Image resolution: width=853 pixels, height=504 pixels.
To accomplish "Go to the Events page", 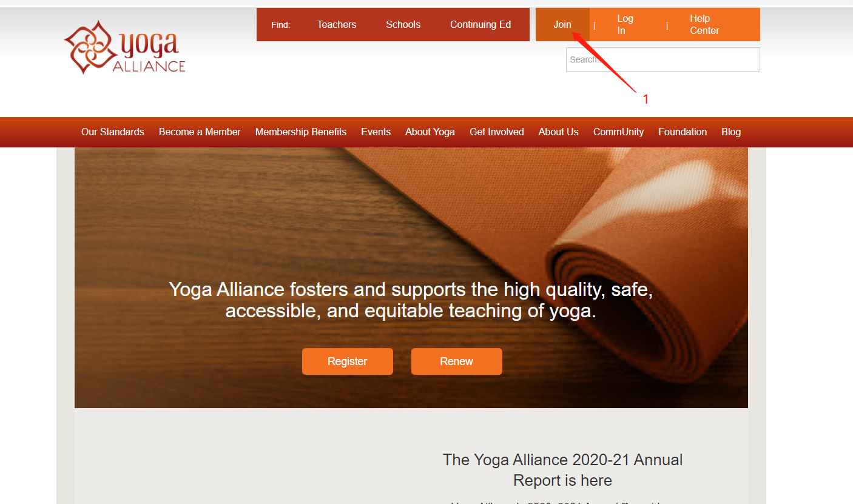I will [376, 132].
